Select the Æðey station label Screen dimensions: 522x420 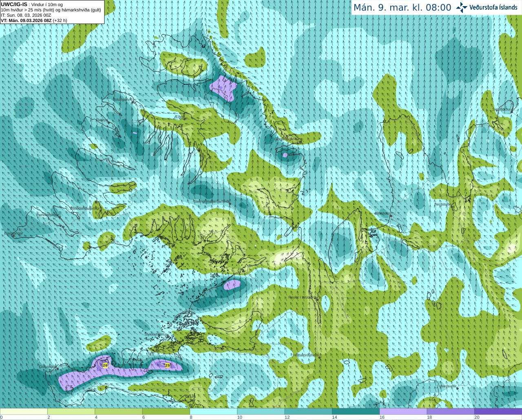pyautogui.click(x=179, y=117)
